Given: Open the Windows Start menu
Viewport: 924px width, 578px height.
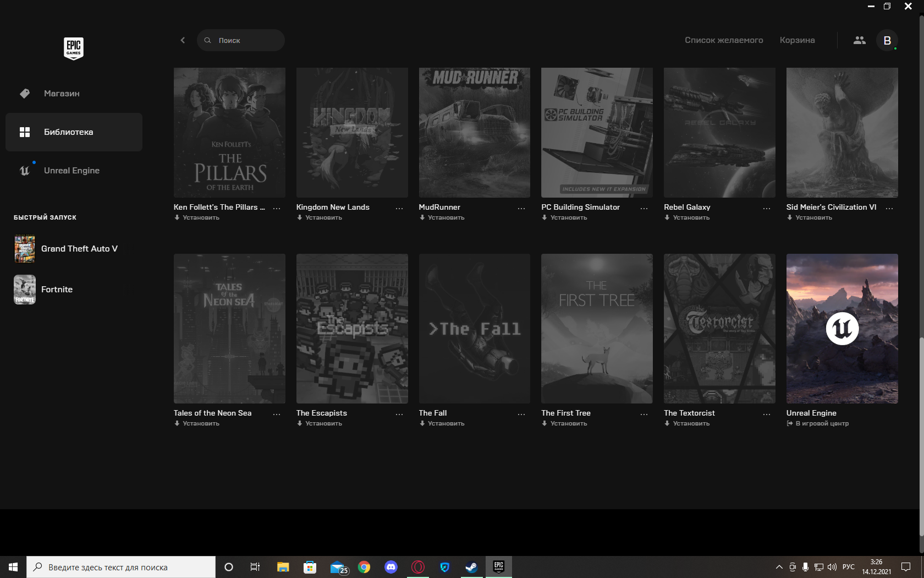Looking at the screenshot, I should (x=13, y=567).
